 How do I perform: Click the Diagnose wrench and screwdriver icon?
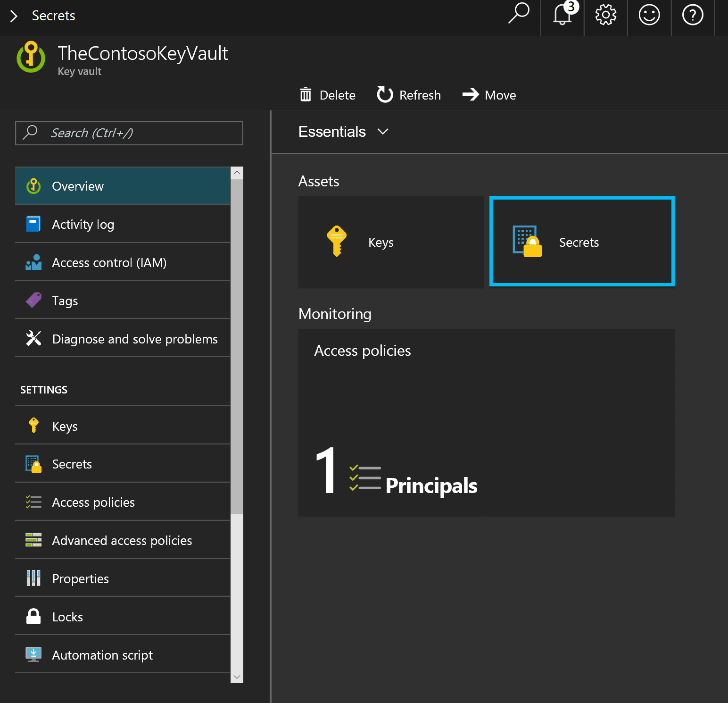click(33, 338)
